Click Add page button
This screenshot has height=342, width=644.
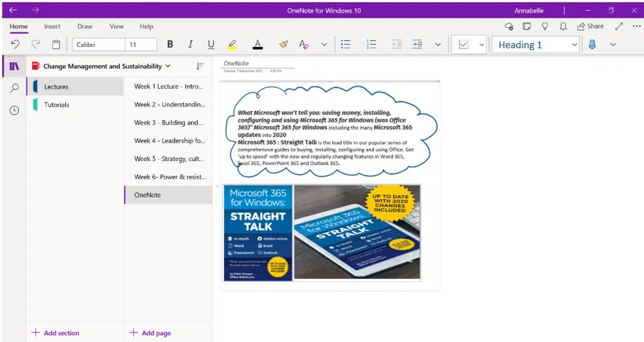(150, 333)
